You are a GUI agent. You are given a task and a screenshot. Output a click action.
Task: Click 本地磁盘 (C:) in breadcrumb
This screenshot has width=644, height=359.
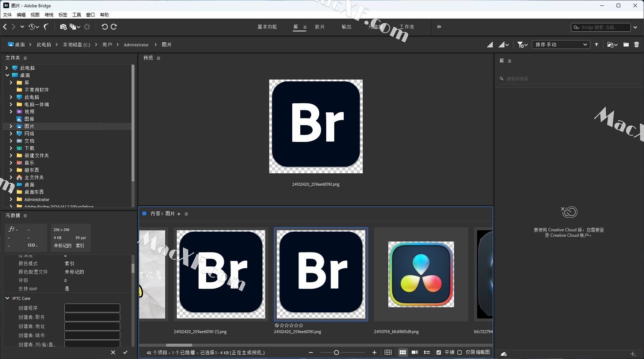point(76,45)
